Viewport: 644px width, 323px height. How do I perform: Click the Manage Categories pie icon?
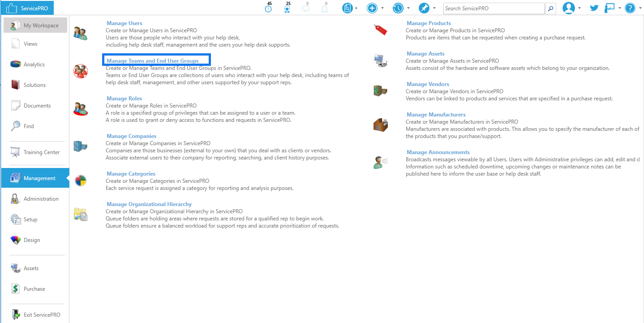click(81, 181)
